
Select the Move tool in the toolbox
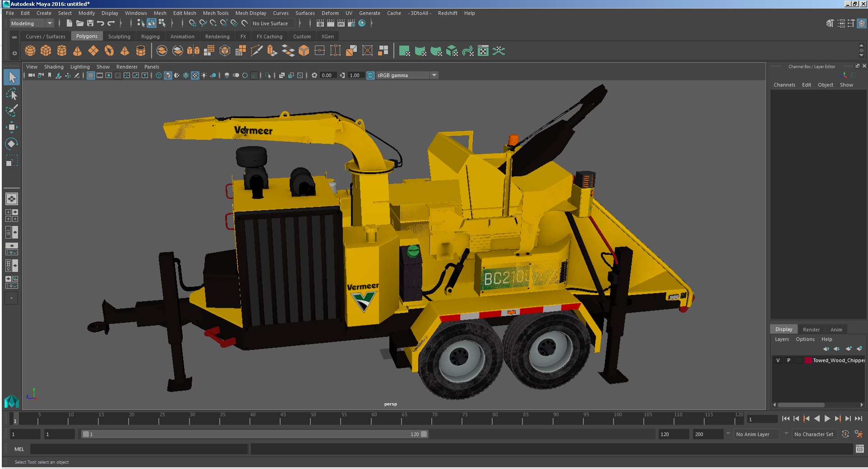[12, 127]
